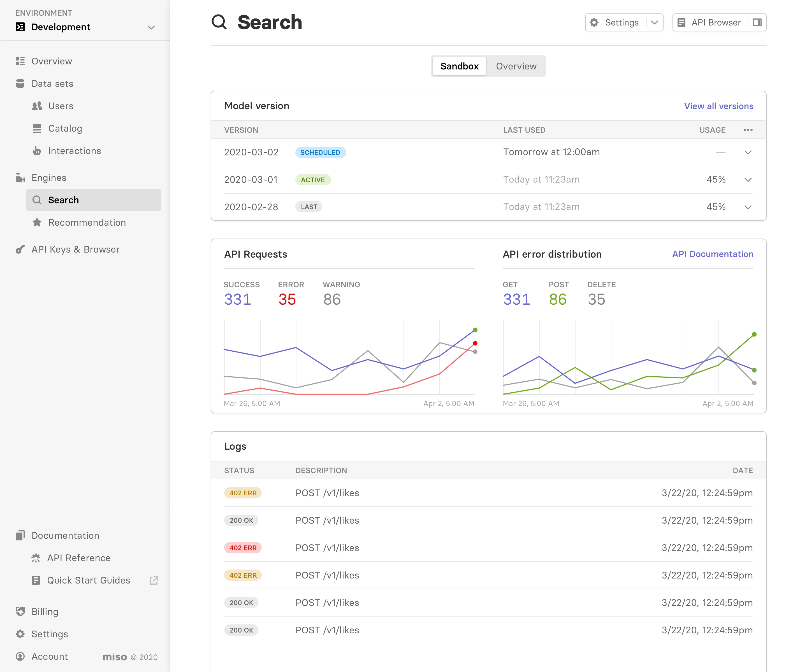Click the API Browser button
The image size is (807, 672).
tap(710, 22)
